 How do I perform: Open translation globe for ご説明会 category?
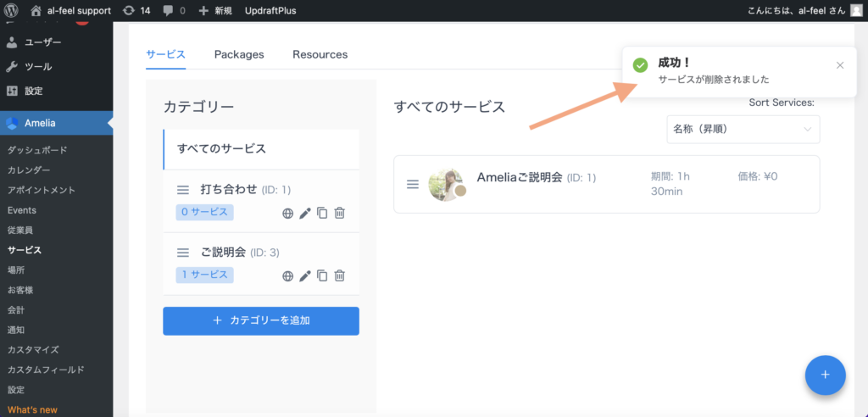click(288, 275)
